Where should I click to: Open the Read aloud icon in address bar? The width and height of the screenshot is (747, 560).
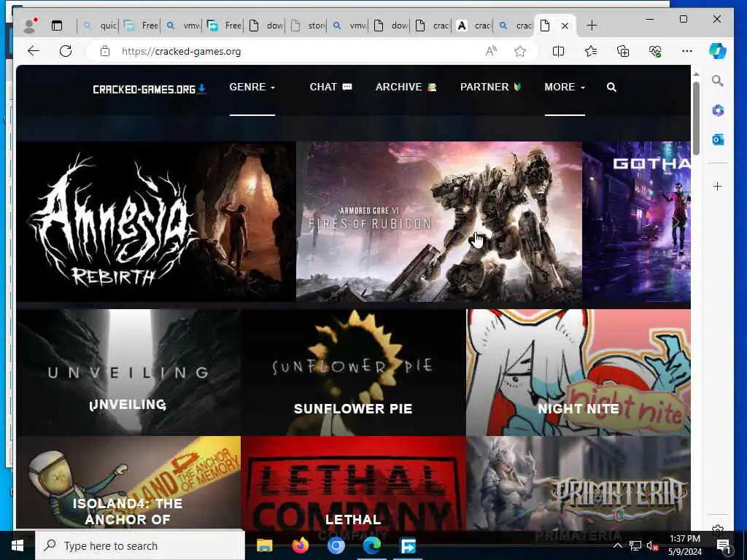pos(491,51)
